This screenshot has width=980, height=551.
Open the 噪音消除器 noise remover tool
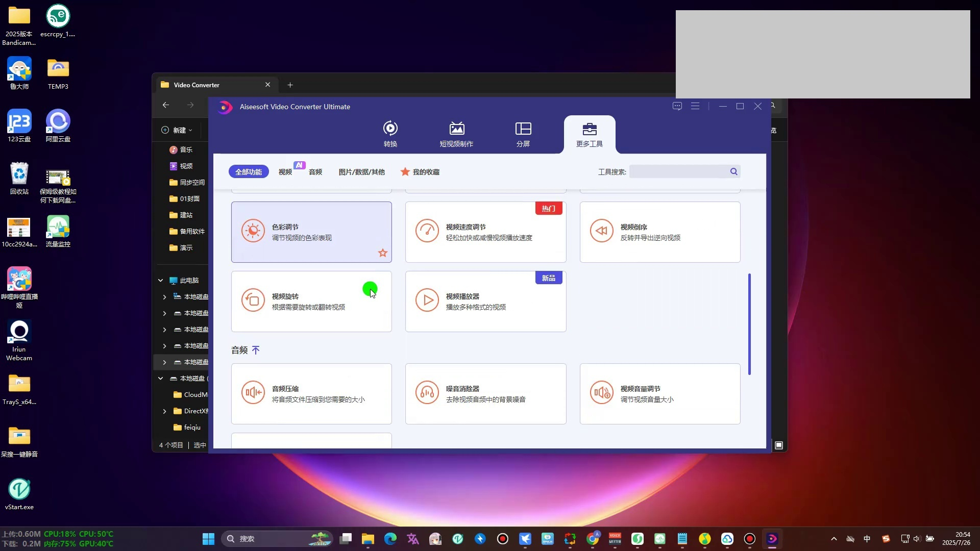coord(485,394)
